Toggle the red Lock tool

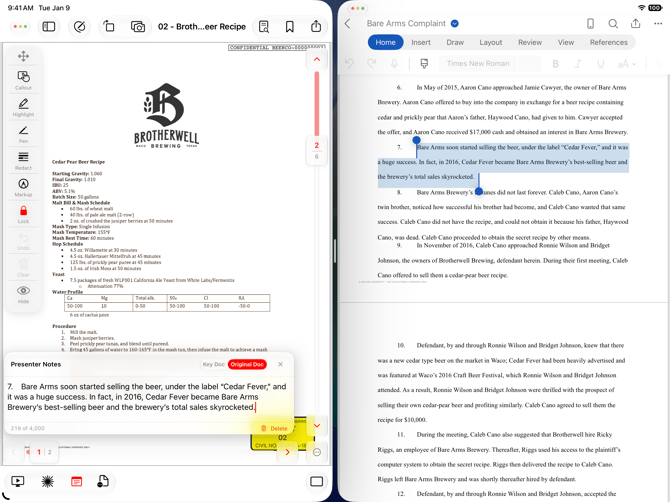pyautogui.click(x=24, y=214)
